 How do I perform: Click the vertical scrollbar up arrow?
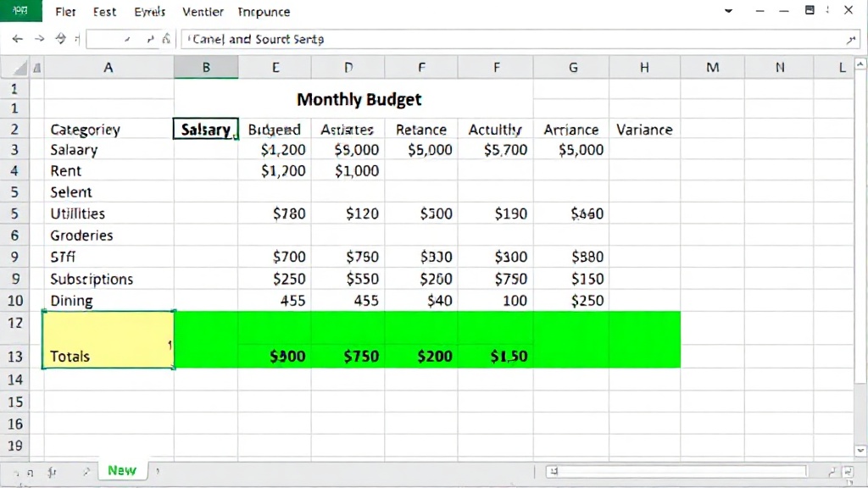[860, 64]
